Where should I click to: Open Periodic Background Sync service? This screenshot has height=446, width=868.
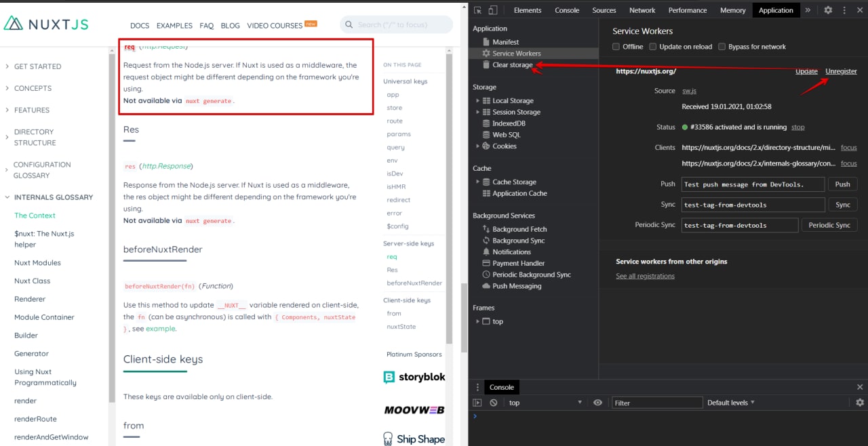click(x=532, y=275)
